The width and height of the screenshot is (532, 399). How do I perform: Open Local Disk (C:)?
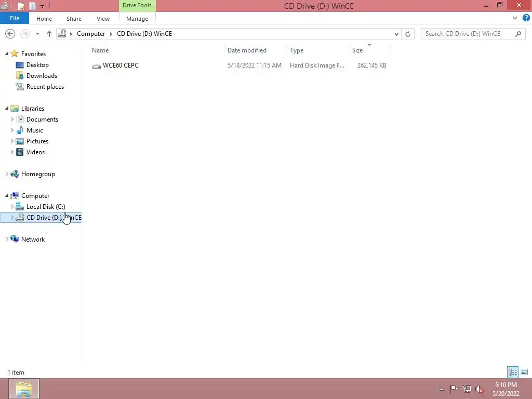pos(46,206)
